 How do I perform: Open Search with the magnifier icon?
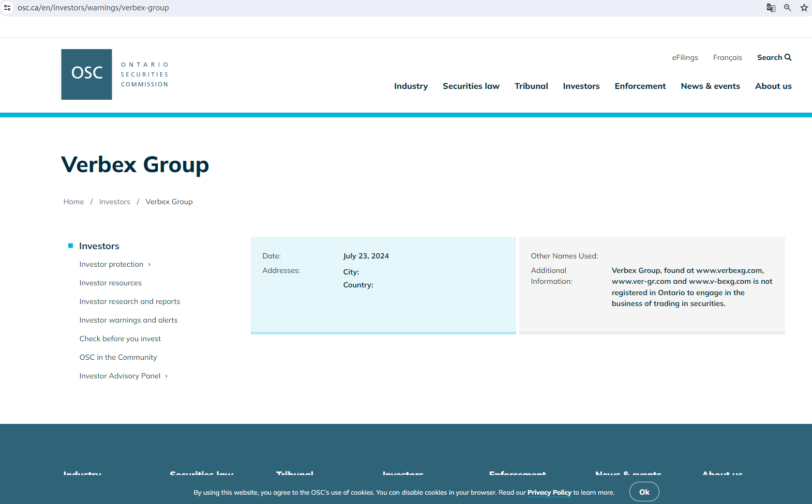(x=788, y=57)
